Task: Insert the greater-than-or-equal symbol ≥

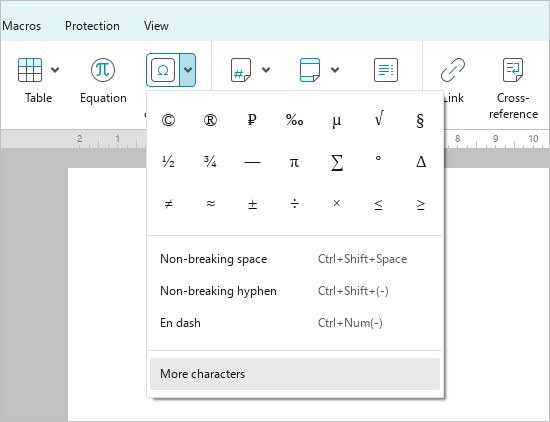Action: coord(420,204)
